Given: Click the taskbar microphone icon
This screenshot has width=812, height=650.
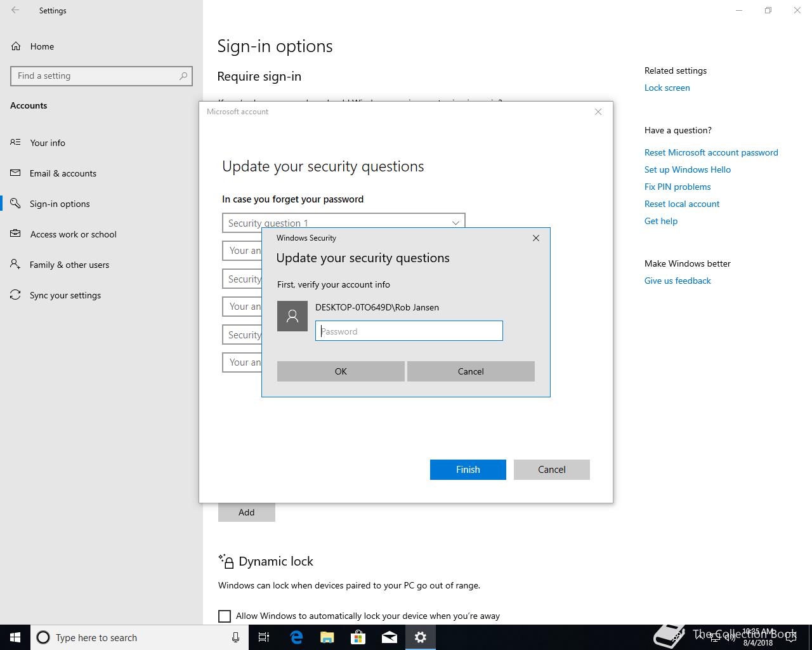Looking at the screenshot, I should click(235, 637).
